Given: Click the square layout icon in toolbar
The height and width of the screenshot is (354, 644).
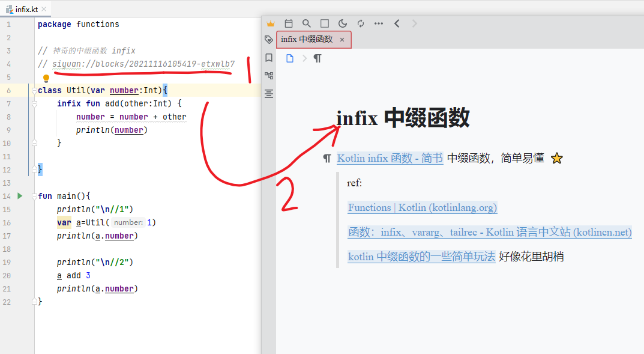Looking at the screenshot, I should (325, 23).
